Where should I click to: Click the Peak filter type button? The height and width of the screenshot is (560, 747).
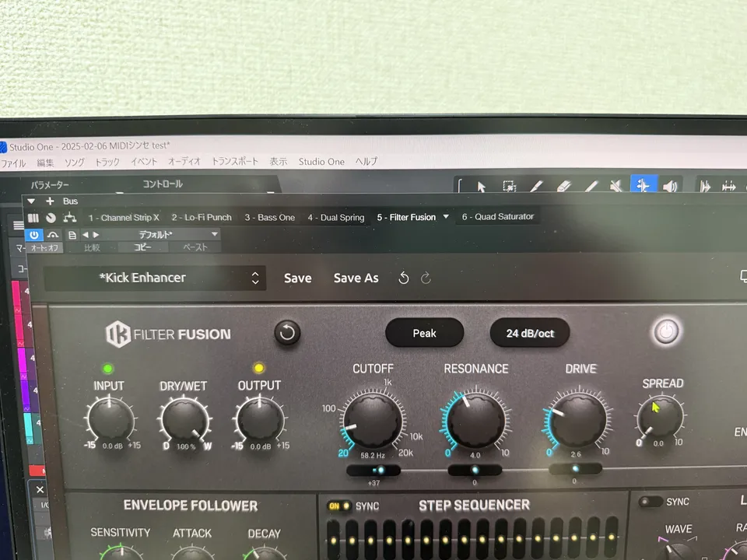point(424,333)
